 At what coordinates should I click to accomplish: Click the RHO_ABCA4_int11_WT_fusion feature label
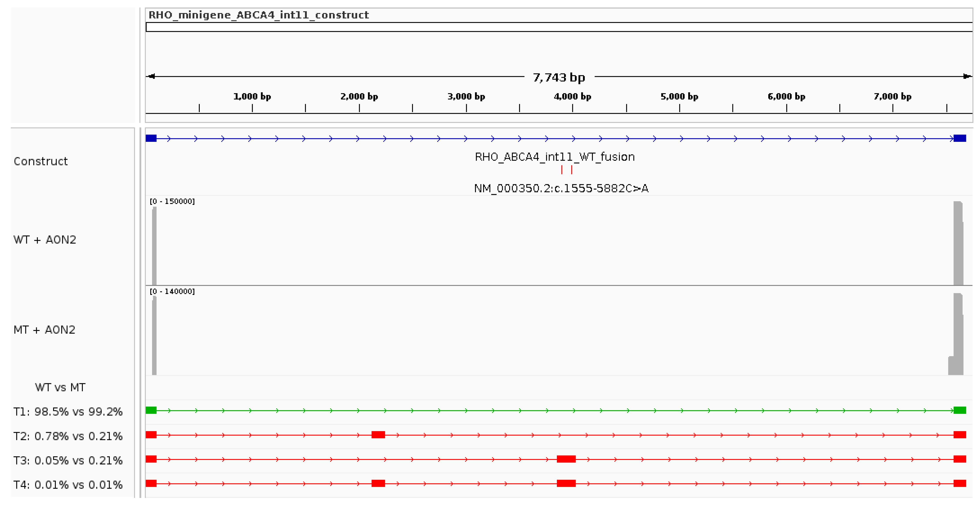pyautogui.click(x=555, y=157)
